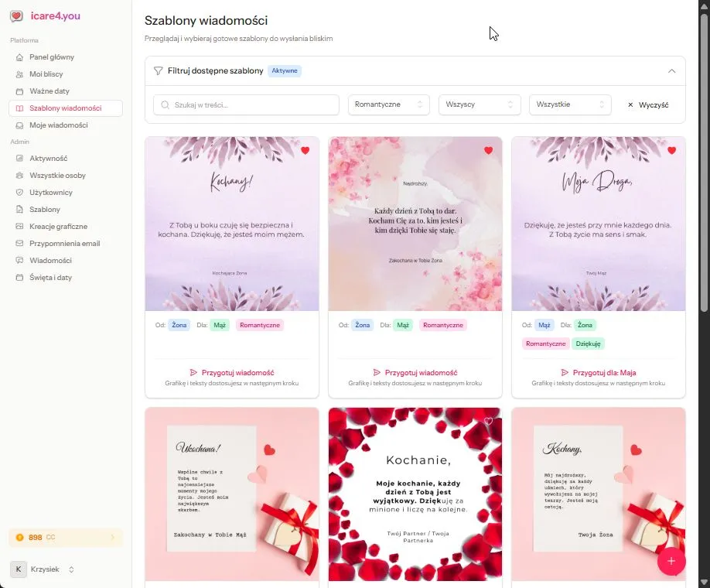
Task: Open the Wszystkie filter dropdown
Action: [x=570, y=104]
